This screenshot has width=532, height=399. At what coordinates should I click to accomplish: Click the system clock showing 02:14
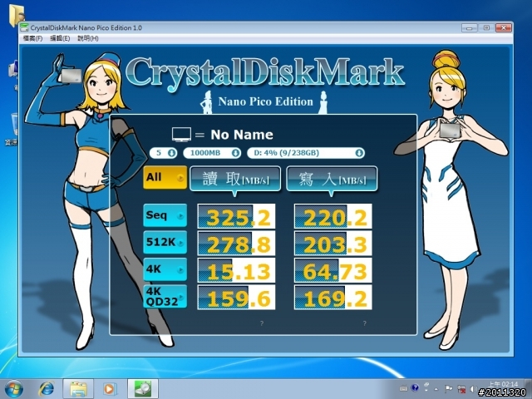tap(503, 384)
